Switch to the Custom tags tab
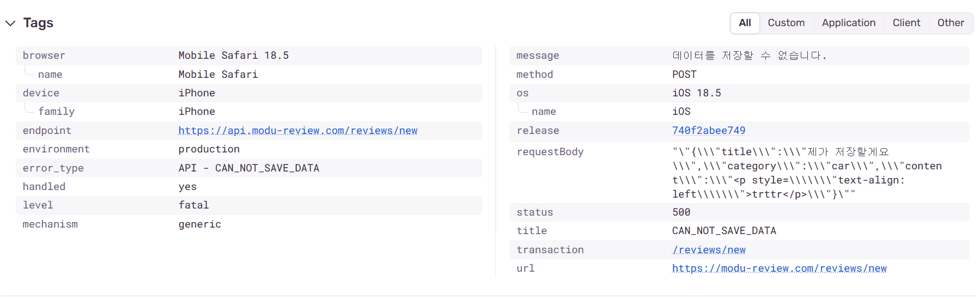The image size is (980, 300). (786, 23)
